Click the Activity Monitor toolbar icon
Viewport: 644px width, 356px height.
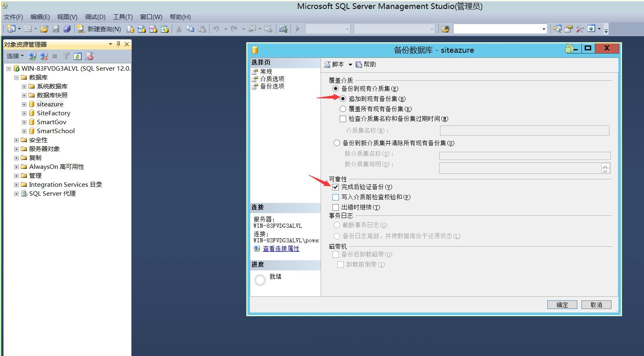283,29
